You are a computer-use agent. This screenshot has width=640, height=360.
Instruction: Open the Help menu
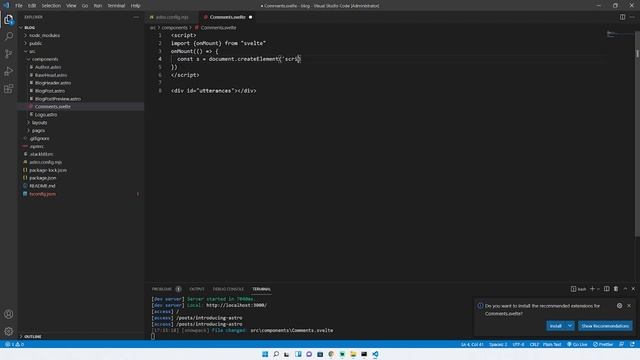[x=136, y=6]
